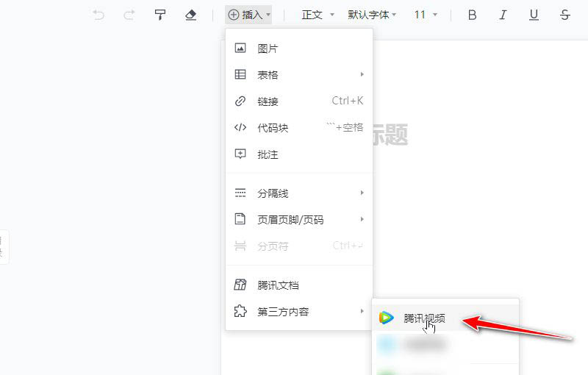The width and height of the screenshot is (588, 375).
Task: Choose 图片 from the insert menu
Action: pyautogui.click(x=299, y=49)
